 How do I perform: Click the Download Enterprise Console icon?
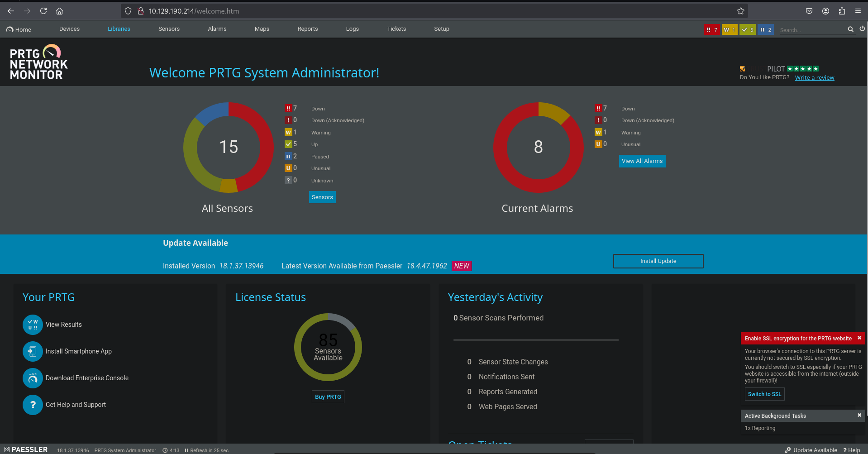(x=33, y=378)
